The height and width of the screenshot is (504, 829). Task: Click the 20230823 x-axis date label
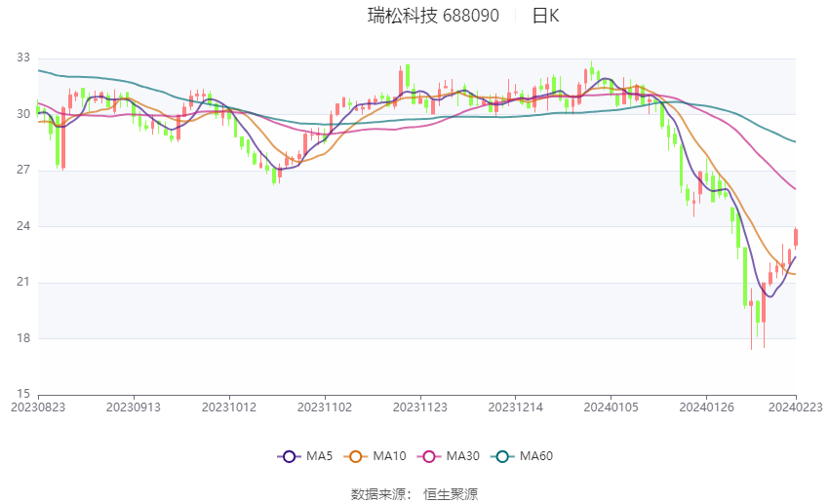[x=38, y=407]
